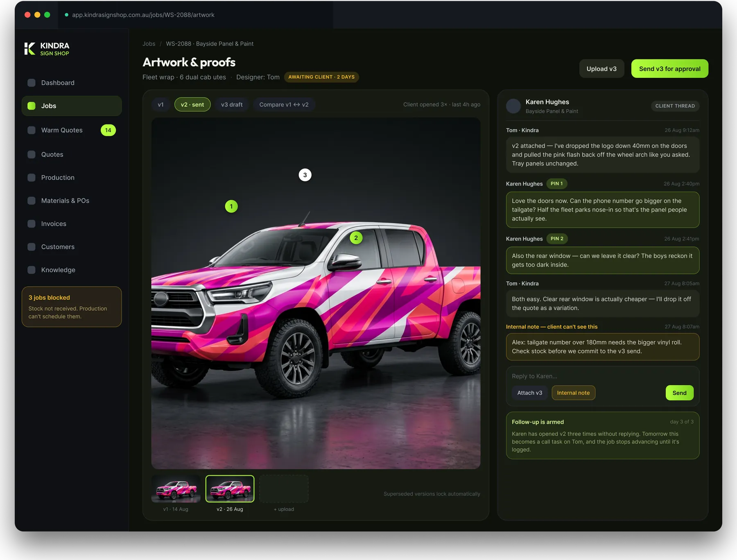Click Karen Hughes avatar in thread header
This screenshot has height=560, width=737.
pyautogui.click(x=513, y=106)
